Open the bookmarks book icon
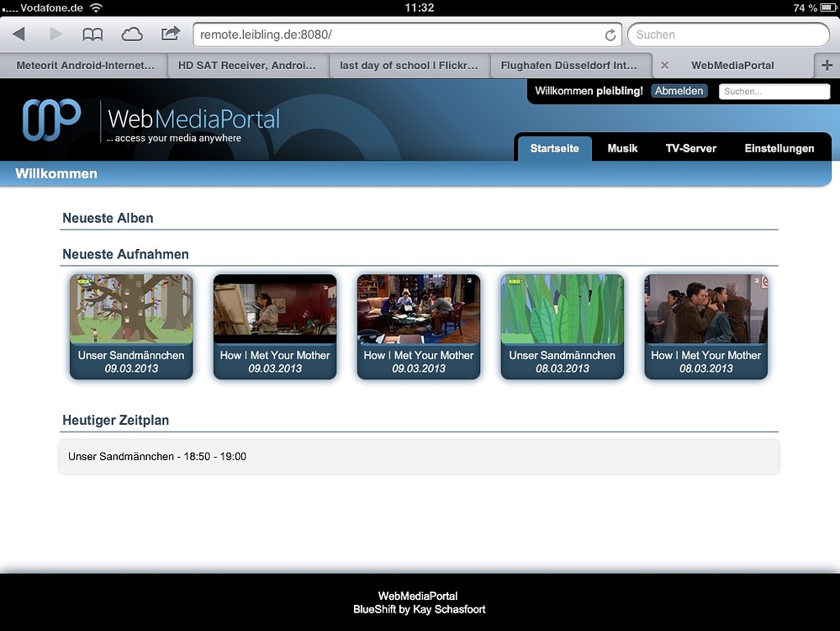The image size is (840, 631). [x=92, y=34]
